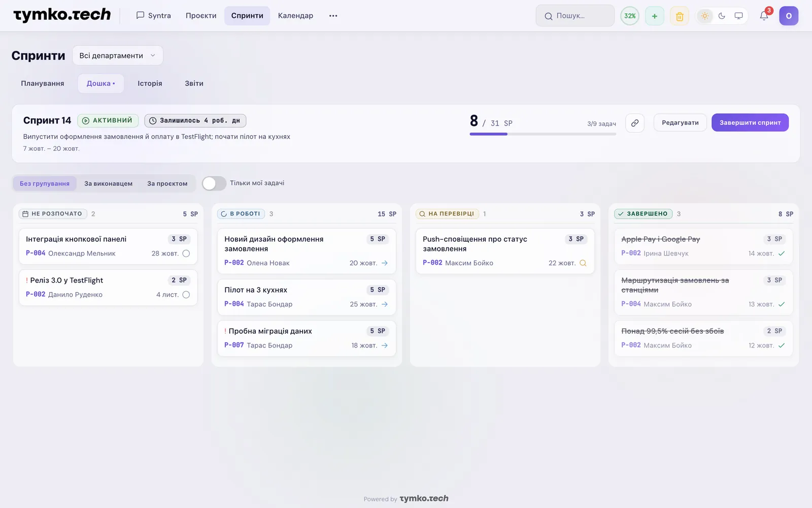
Task: Expand Всі департаменти dropdown
Action: click(118, 55)
